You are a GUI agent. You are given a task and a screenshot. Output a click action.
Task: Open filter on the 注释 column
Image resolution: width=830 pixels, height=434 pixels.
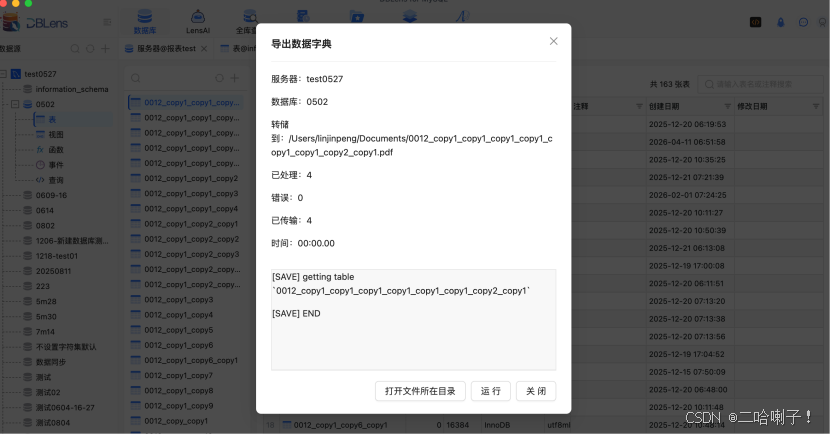pos(639,106)
